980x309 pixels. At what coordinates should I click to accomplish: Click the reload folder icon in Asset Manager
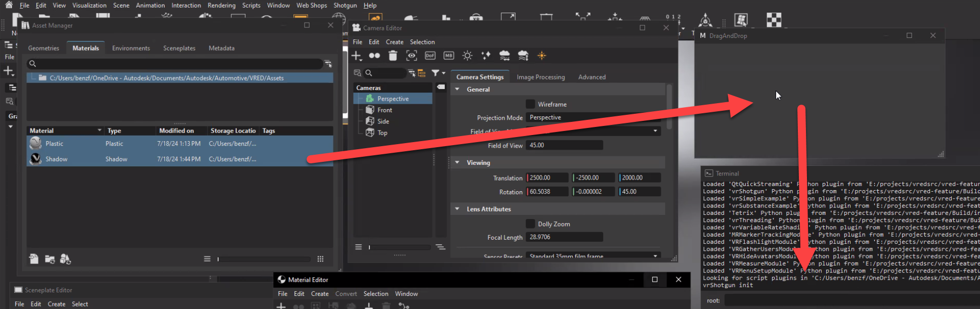[x=50, y=259]
